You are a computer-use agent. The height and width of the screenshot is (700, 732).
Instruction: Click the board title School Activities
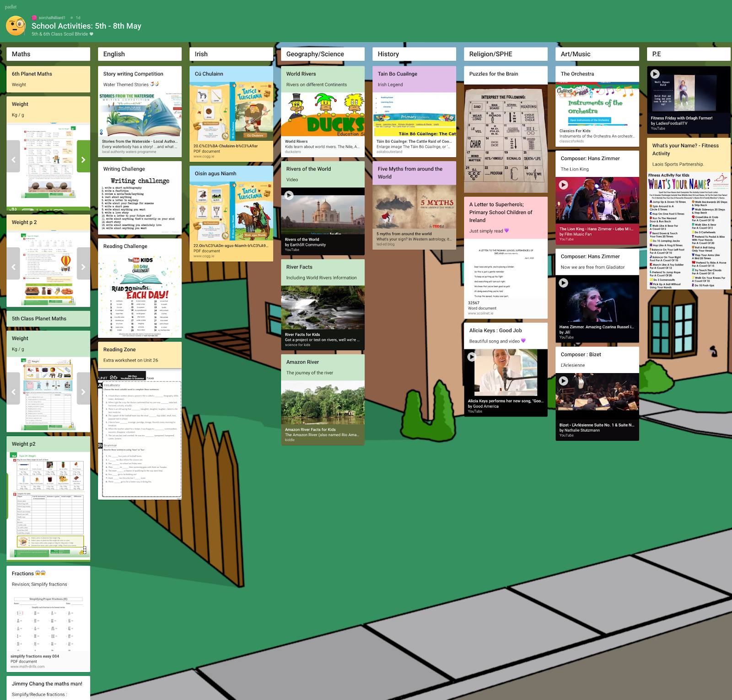pos(86,26)
